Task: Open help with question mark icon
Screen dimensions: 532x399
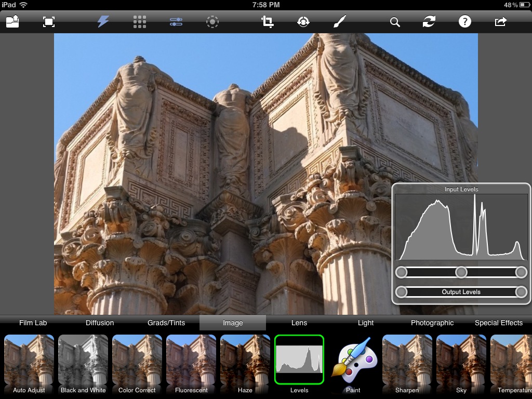Action: (x=464, y=22)
